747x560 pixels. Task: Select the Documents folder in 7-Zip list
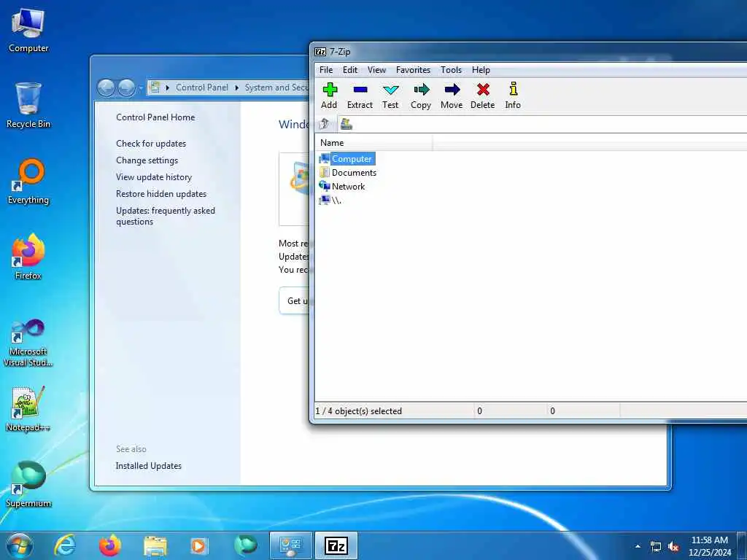tap(348, 172)
